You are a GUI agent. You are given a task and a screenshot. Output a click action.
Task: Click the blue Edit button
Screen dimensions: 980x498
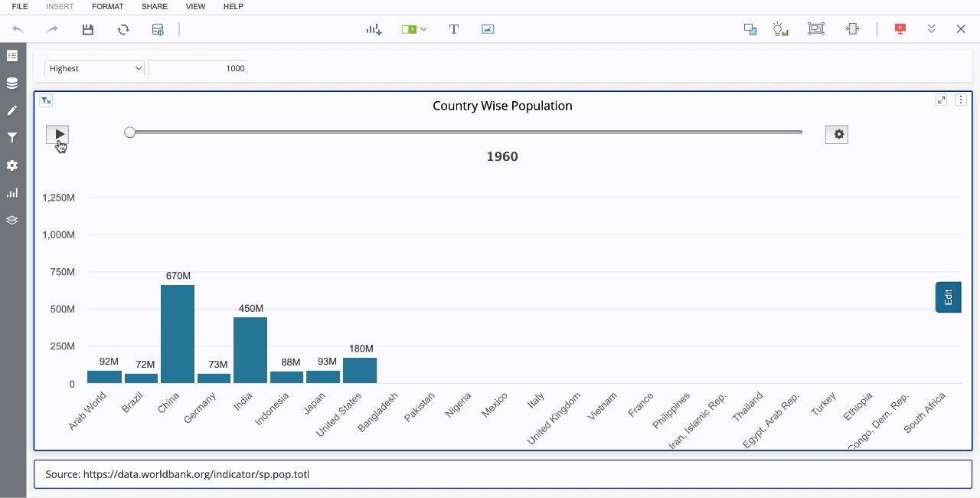tap(948, 297)
